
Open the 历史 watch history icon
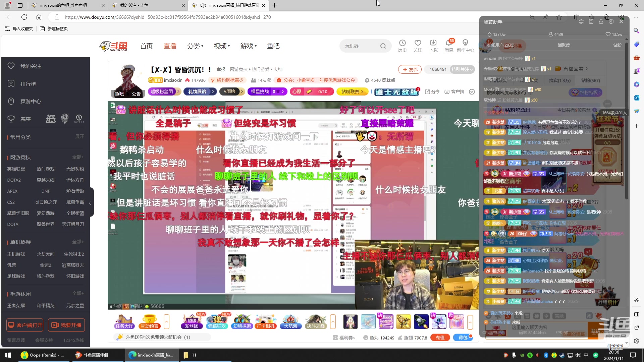click(402, 46)
